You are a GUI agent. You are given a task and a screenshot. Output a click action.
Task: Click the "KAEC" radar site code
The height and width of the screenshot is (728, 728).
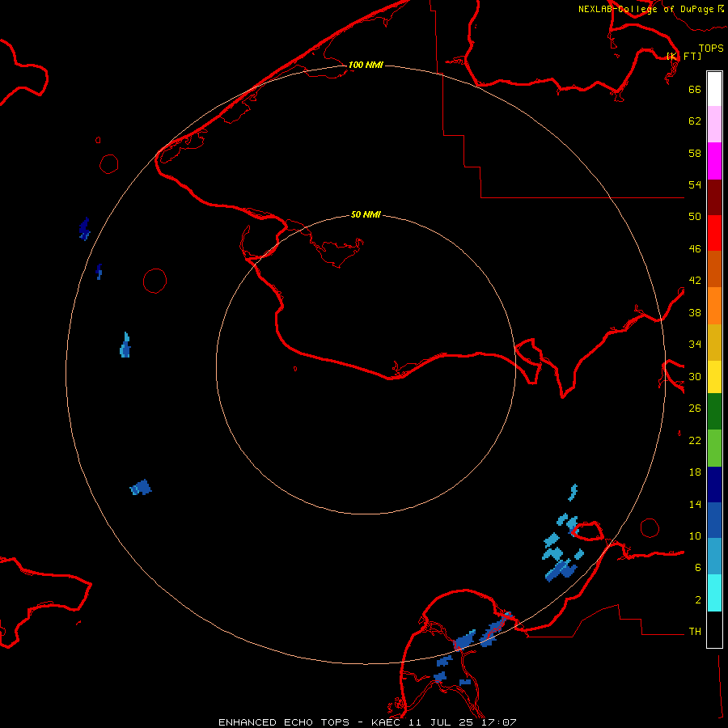pos(387,722)
